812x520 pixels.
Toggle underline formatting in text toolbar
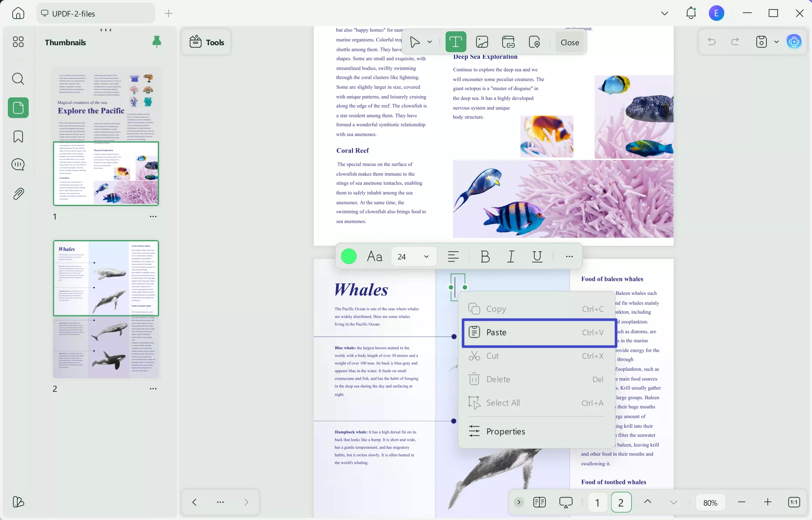click(x=537, y=257)
